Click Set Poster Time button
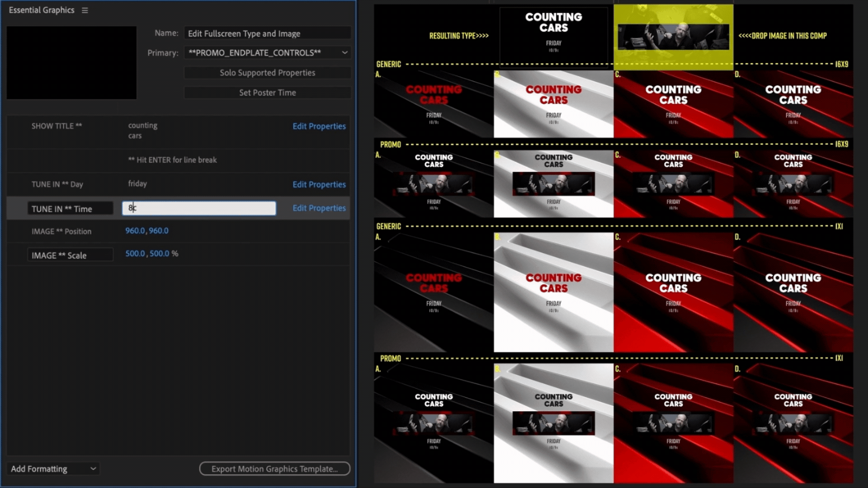Viewport: 868px width, 488px height. click(x=268, y=93)
